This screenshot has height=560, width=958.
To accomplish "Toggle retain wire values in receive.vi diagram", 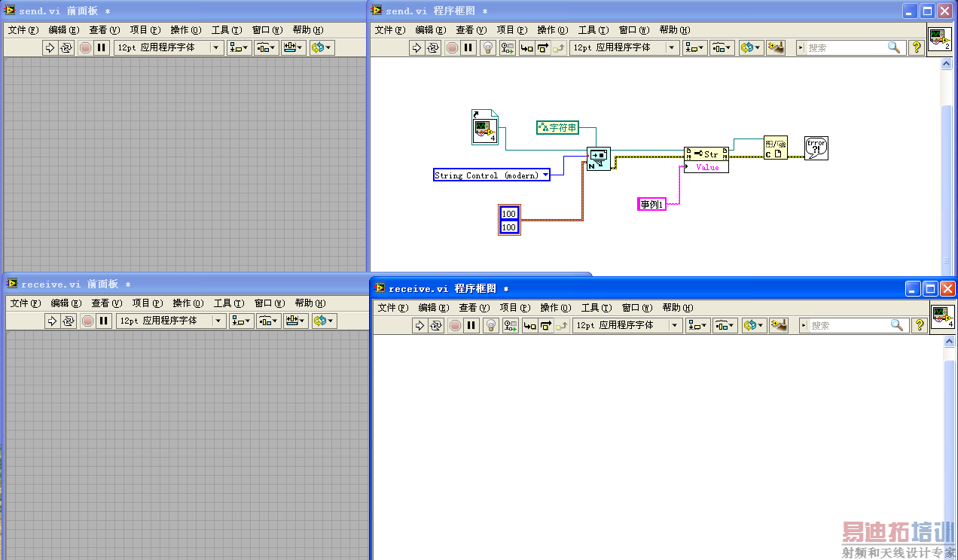I will click(511, 325).
